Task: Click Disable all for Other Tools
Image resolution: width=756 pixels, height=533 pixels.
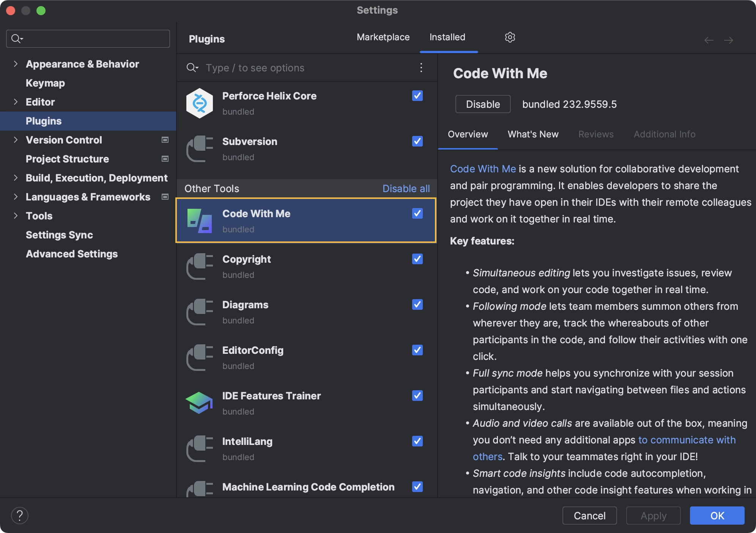Action: pyautogui.click(x=406, y=189)
